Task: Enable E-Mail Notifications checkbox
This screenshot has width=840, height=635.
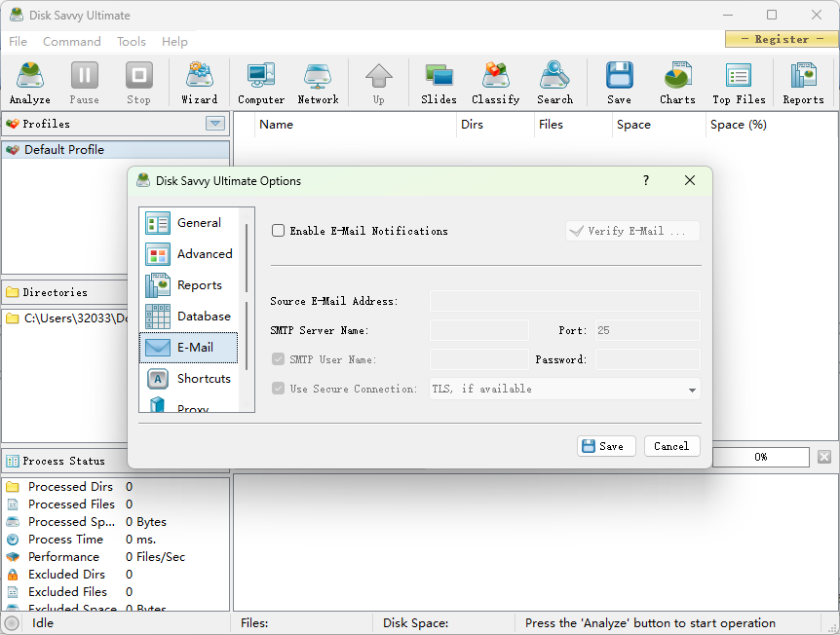Action: (x=279, y=231)
